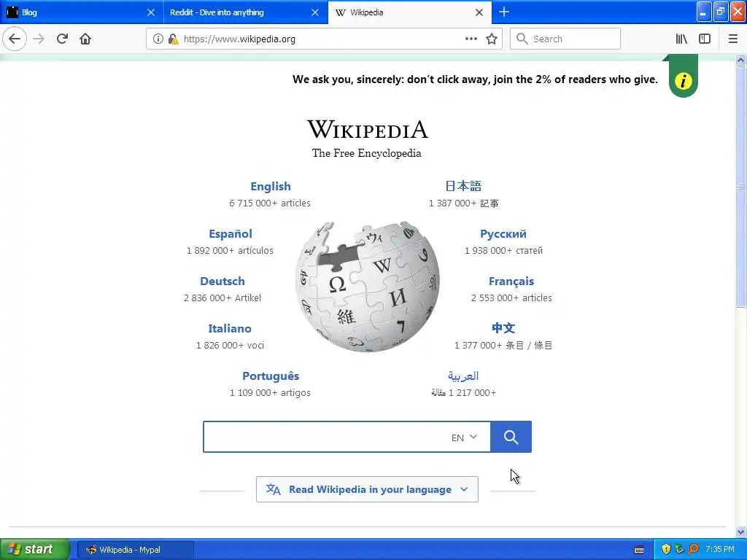Switch to the Blog tab

[x=82, y=12]
